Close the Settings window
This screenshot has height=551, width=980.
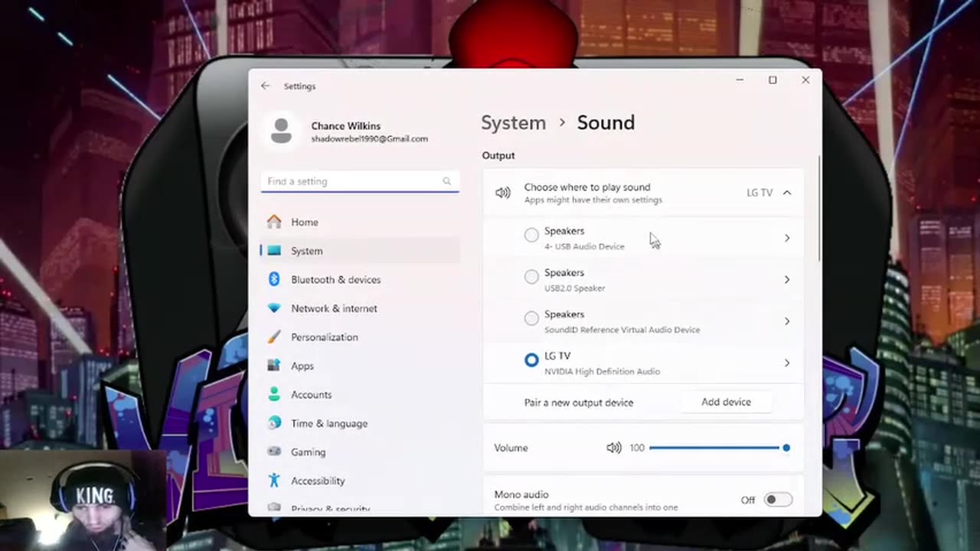[805, 80]
